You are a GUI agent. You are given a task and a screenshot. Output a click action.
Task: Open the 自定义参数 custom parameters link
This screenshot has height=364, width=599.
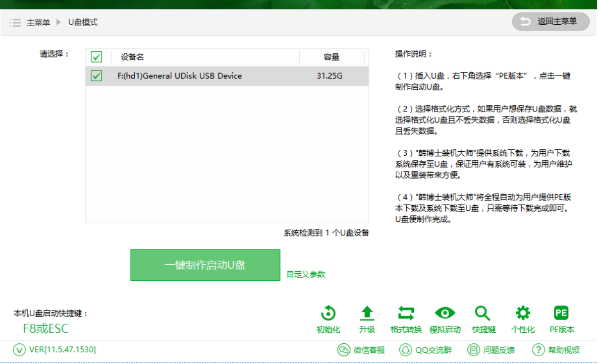point(306,274)
